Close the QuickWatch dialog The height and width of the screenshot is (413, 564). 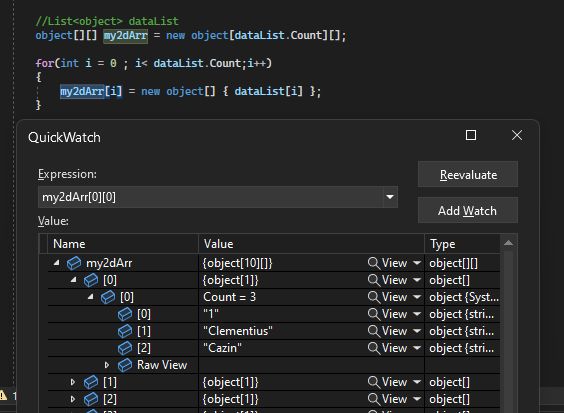tap(517, 135)
